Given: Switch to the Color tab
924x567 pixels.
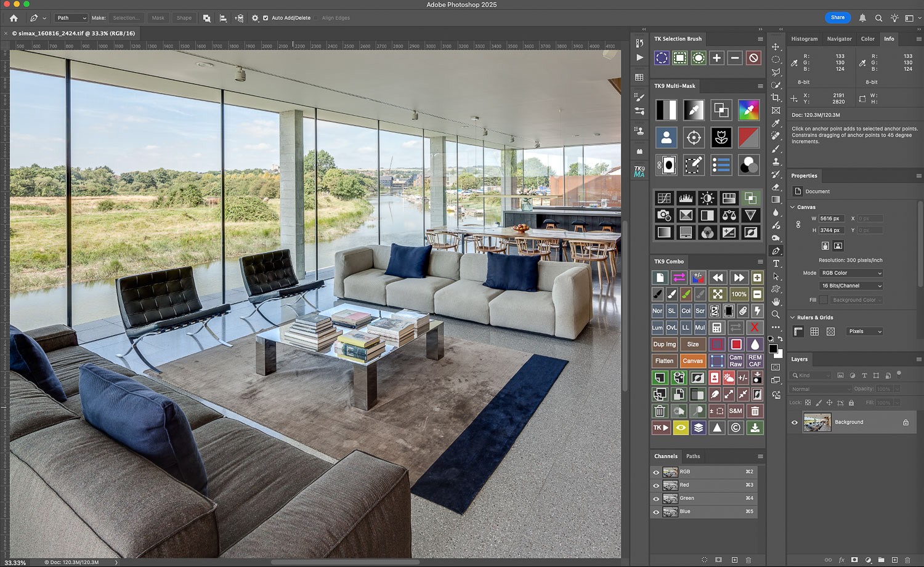Looking at the screenshot, I should (867, 39).
